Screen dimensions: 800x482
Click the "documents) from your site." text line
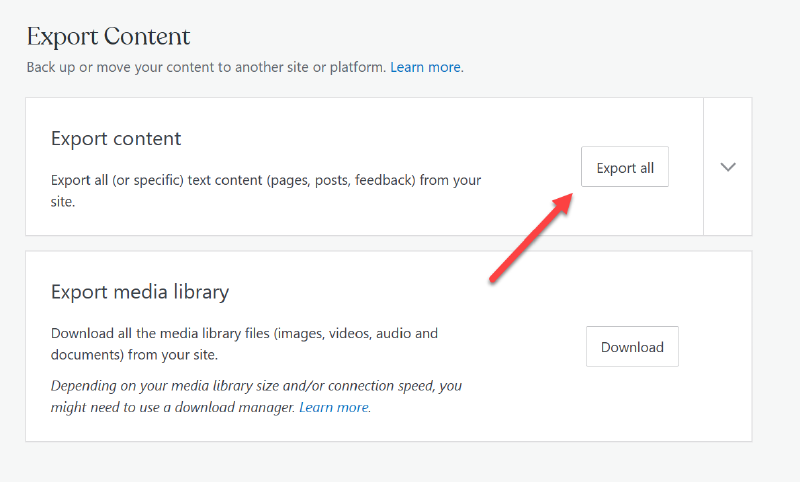pyautogui.click(x=134, y=354)
